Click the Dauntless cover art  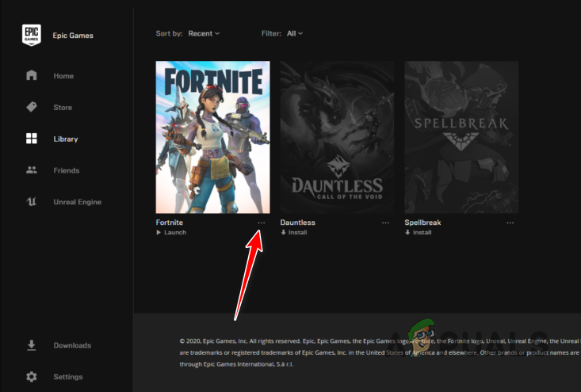337,137
